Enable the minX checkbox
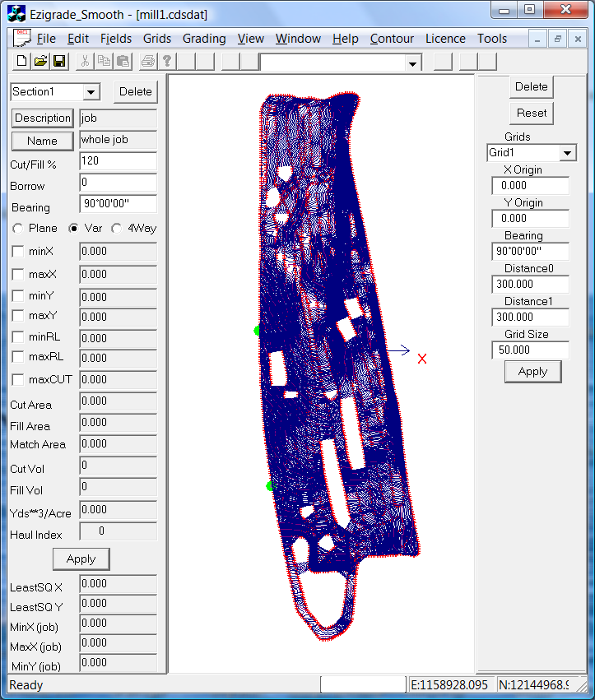 point(18,251)
